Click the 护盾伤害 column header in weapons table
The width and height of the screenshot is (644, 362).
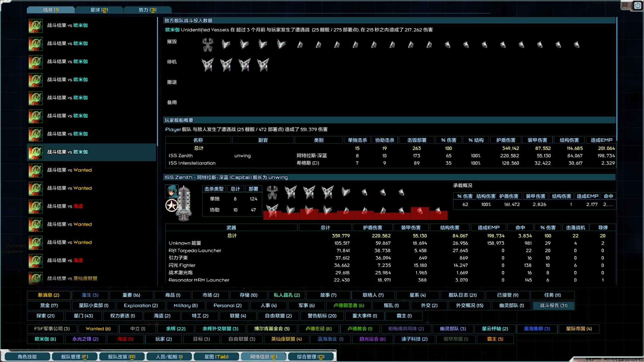tap(372, 228)
